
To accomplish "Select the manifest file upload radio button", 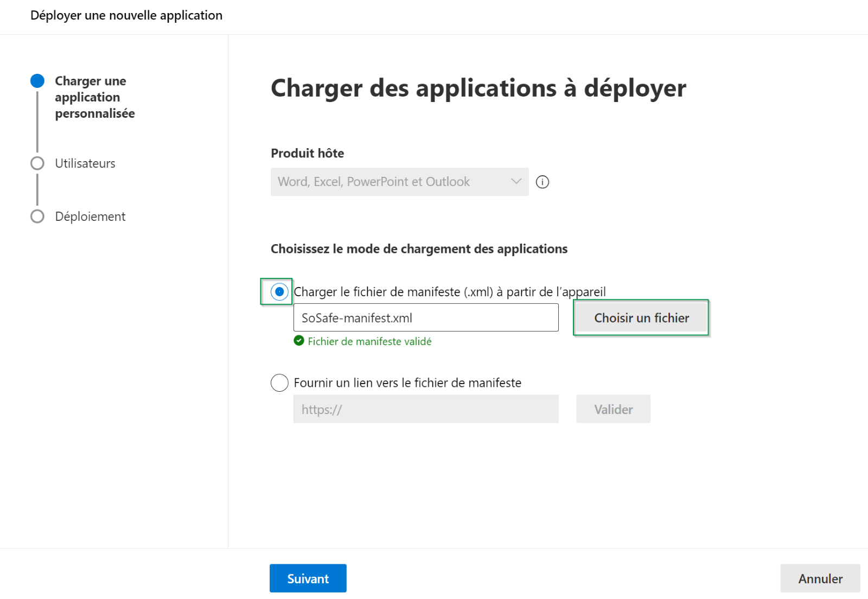I will coord(279,292).
